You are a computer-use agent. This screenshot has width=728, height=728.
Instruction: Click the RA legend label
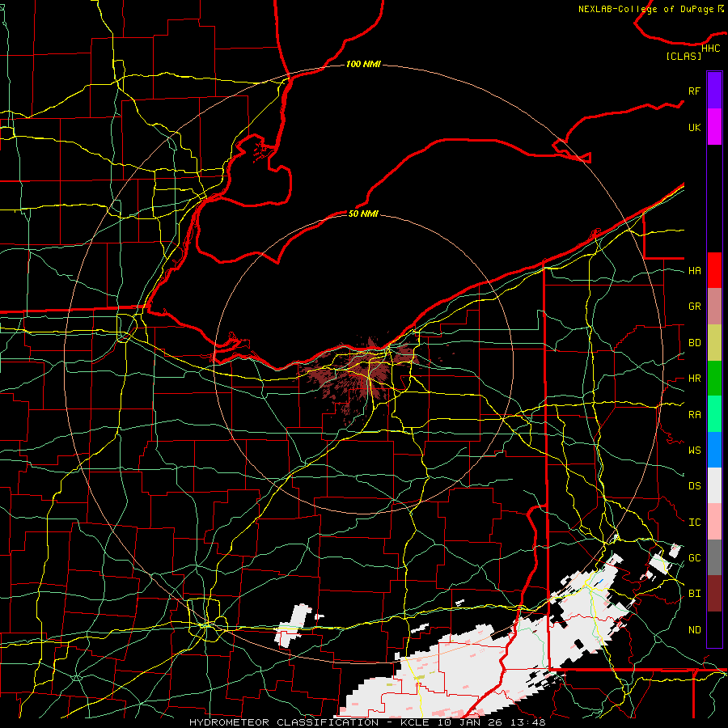[x=694, y=415]
